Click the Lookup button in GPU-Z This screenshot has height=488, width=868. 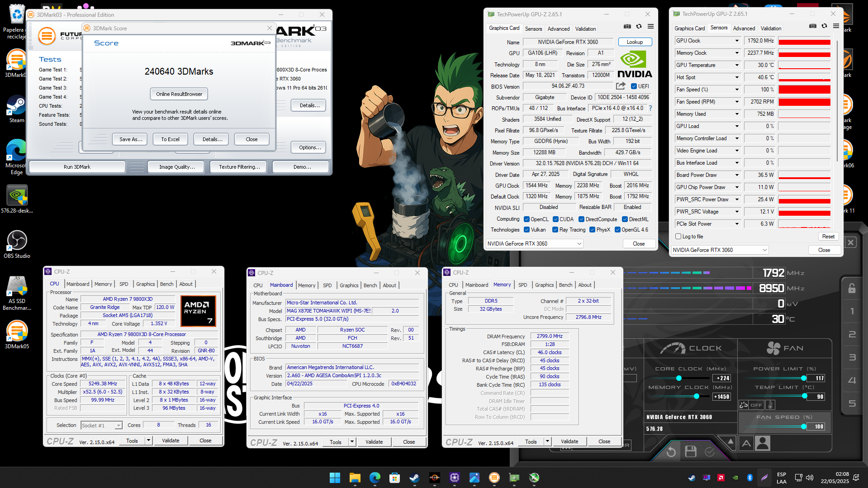[x=635, y=42]
